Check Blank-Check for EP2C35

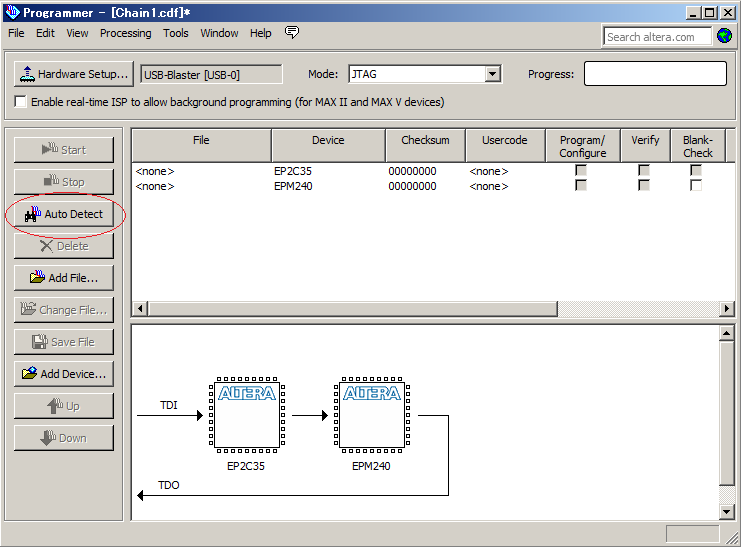(696, 170)
